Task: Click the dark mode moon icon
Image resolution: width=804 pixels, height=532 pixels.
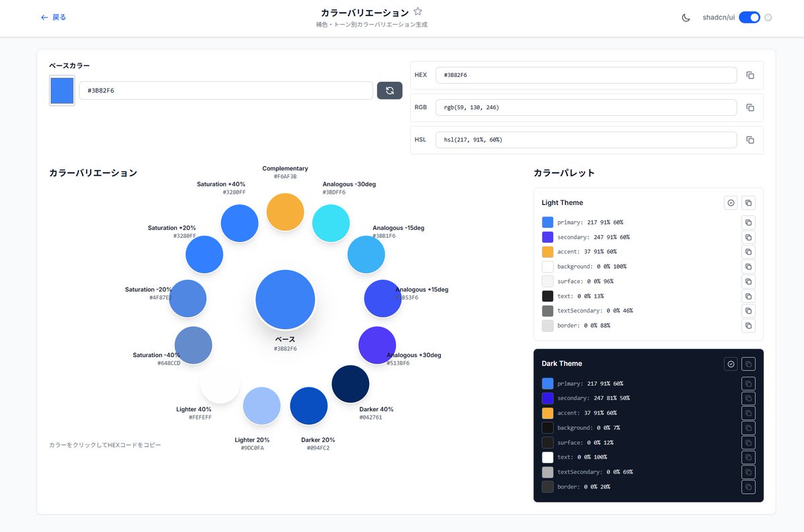Action: tap(685, 17)
